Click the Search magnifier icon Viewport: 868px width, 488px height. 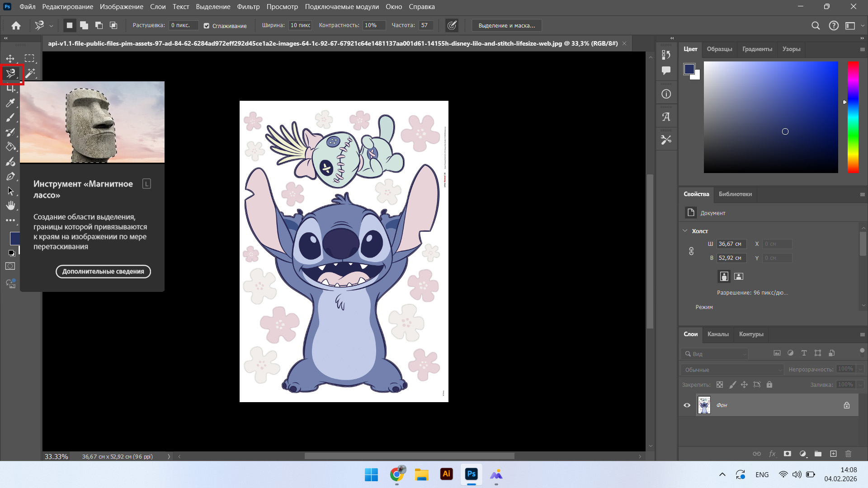coord(816,26)
